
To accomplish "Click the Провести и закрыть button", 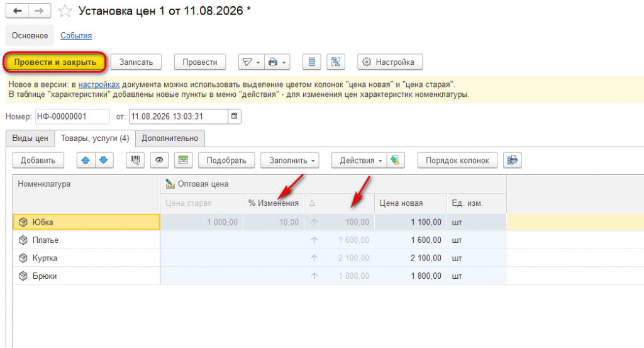I will click(55, 62).
